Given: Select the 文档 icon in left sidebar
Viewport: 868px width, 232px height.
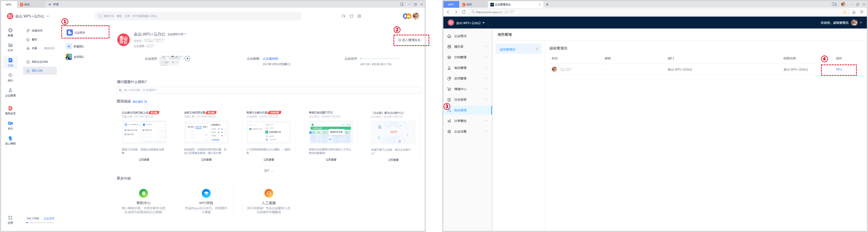Looking at the screenshot, I should pyautogui.click(x=10, y=61).
